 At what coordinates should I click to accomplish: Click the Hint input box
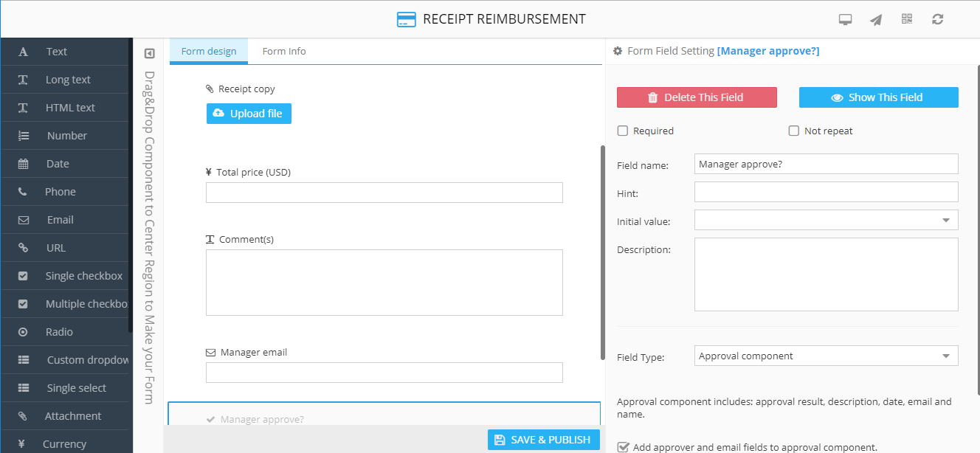tap(827, 192)
